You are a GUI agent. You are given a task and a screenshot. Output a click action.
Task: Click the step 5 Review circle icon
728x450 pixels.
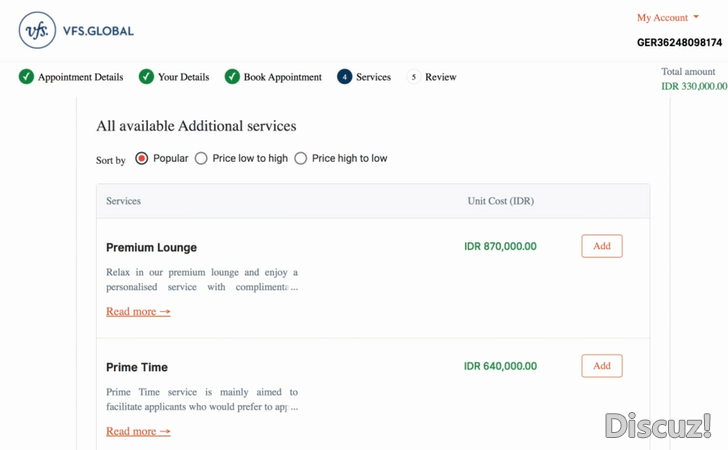pos(414,77)
